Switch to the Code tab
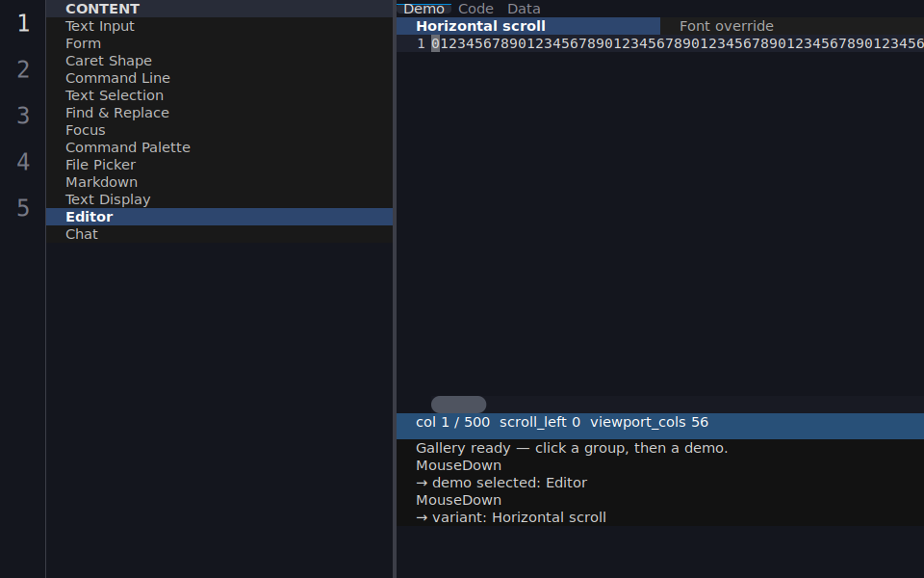Image resolution: width=924 pixels, height=578 pixels. [x=475, y=9]
